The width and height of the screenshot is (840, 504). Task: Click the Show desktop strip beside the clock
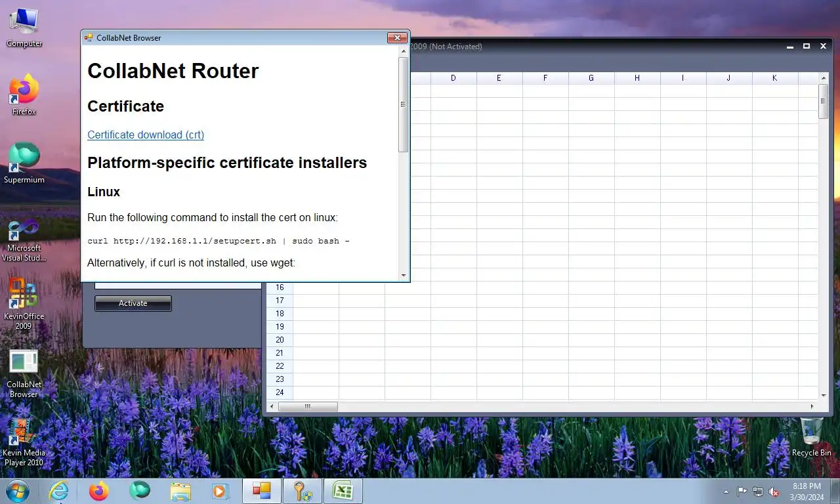(x=835, y=492)
